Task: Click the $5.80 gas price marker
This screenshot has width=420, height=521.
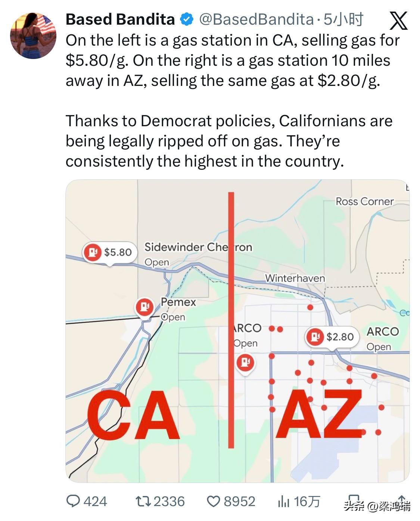Action: [x=109, y=252]
